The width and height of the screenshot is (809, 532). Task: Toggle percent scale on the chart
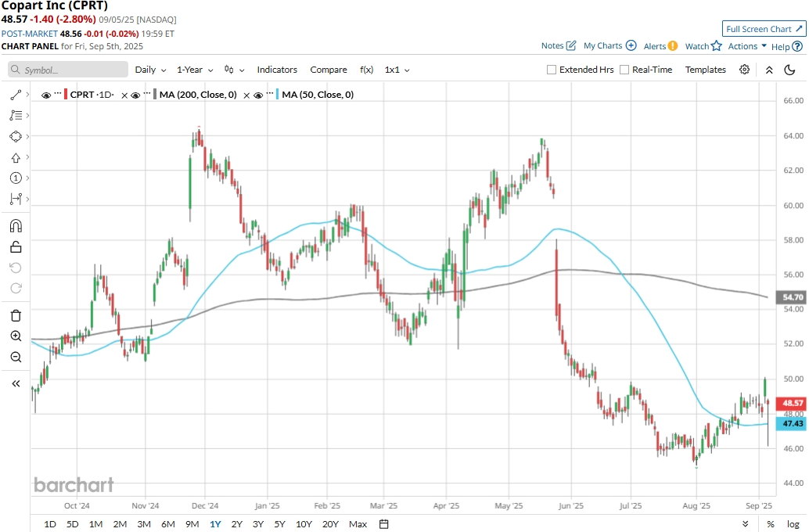point(771,524)
